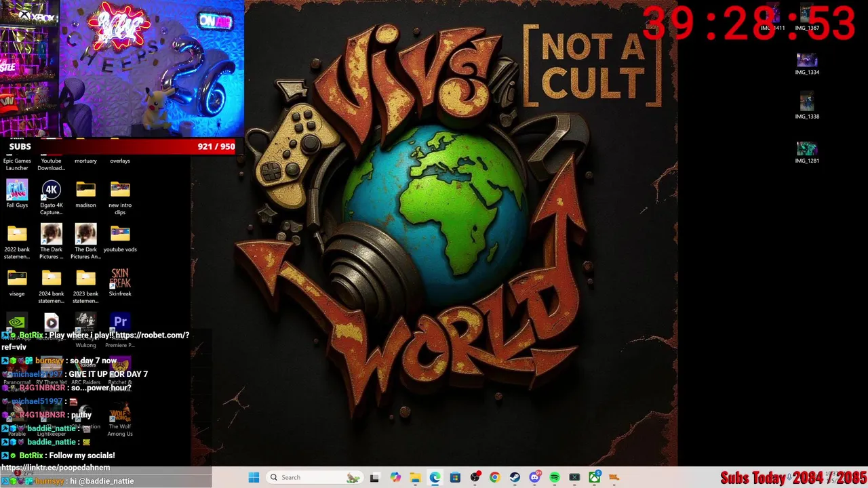The image size is (868, 488).
Task: Open the 2022 bank statements folder
Action: [17, 242]
